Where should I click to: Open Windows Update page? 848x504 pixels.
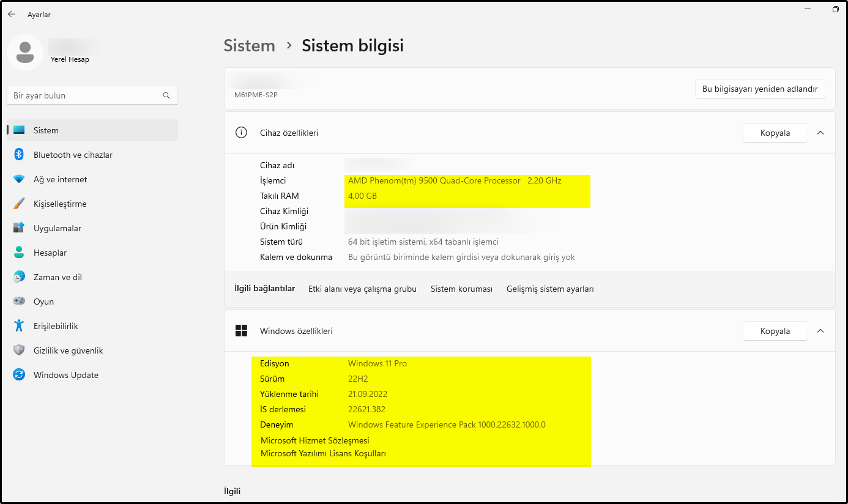(x=92, y=375)
